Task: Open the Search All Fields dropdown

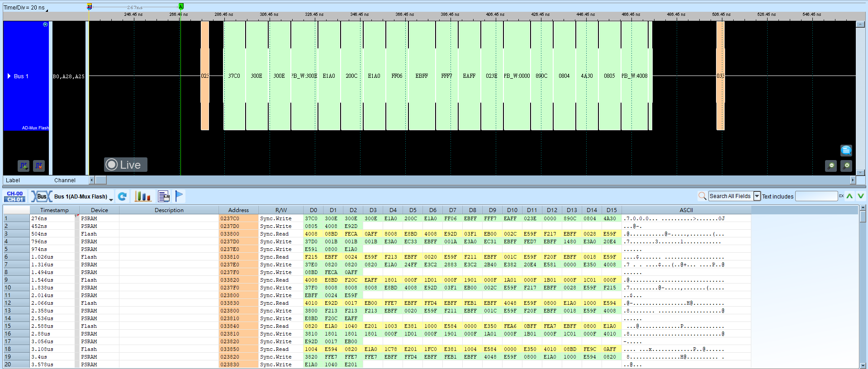Action: [x=757, y=196]
